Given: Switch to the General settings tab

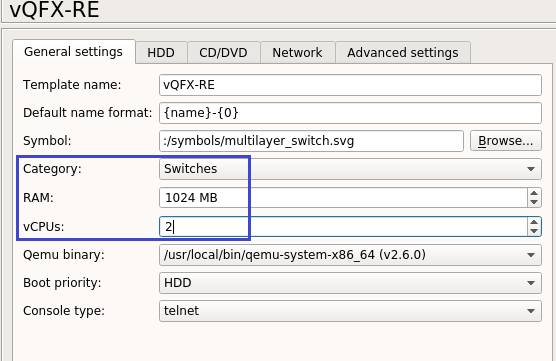Looking at the screenshot, I should tap(73, 52).
